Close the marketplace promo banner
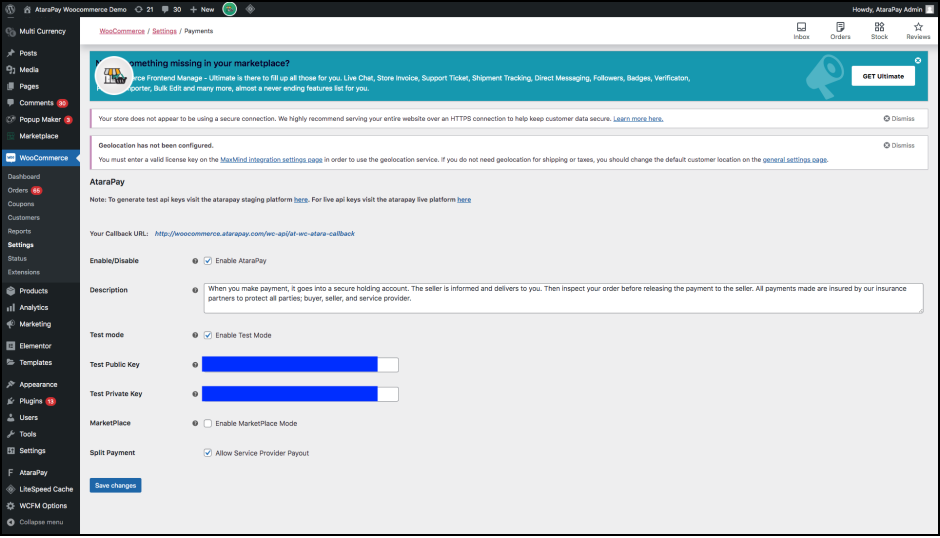Image resolution: width=940 pixels, height=538 pixels. 918,61
